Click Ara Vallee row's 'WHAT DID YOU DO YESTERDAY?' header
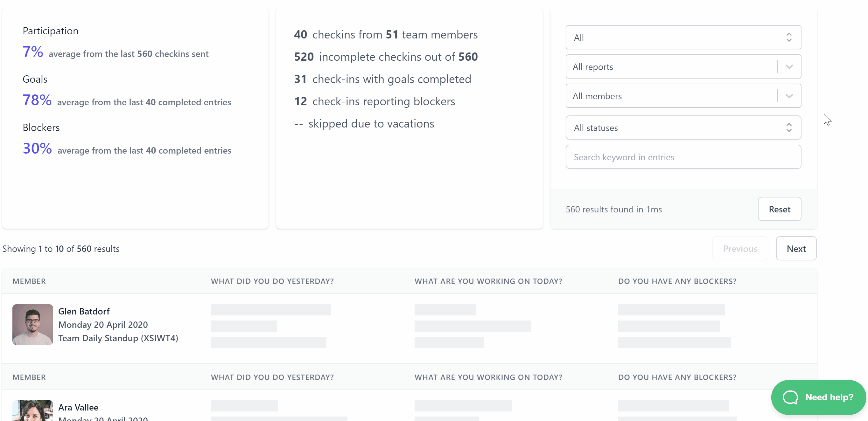Image resolution: width=868 pixels, height=421 pixels. (x=272, y=377)
